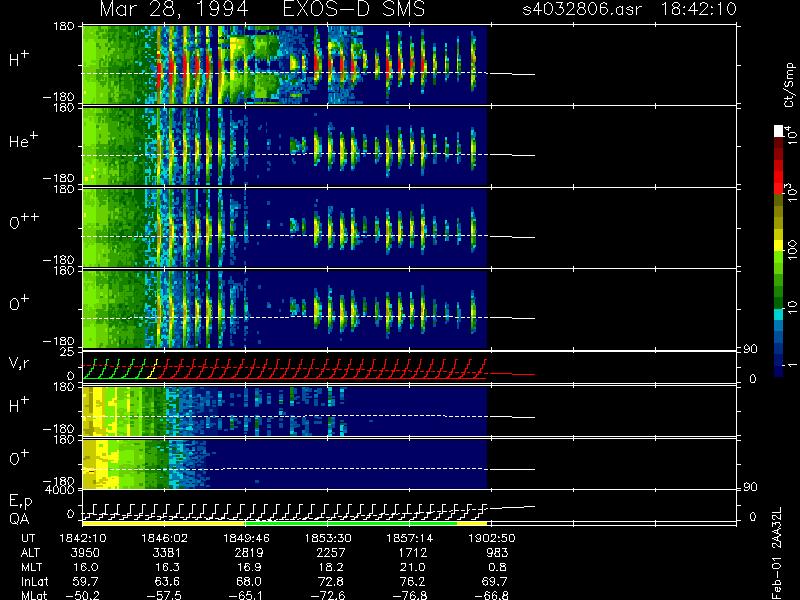Click the He+ panel label
800x600 pixels.
(x=23, y=140)
